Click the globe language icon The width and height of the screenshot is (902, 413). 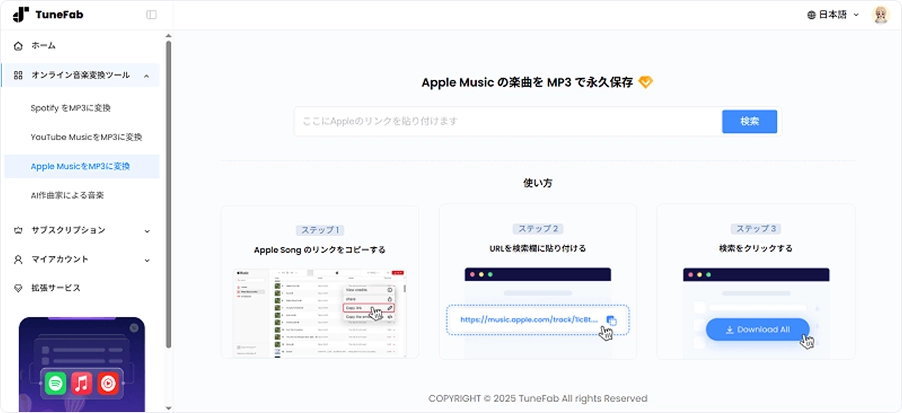pyautogui.click(x=812, y=15)
